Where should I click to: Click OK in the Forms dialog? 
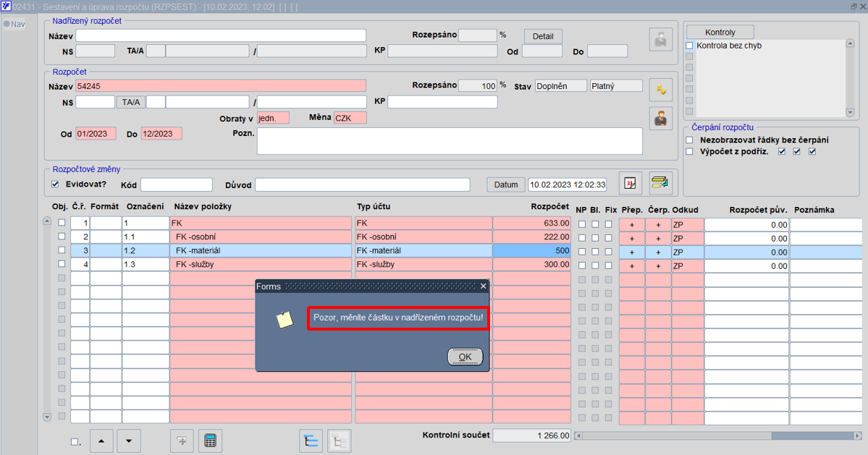(x=465, y=357)
